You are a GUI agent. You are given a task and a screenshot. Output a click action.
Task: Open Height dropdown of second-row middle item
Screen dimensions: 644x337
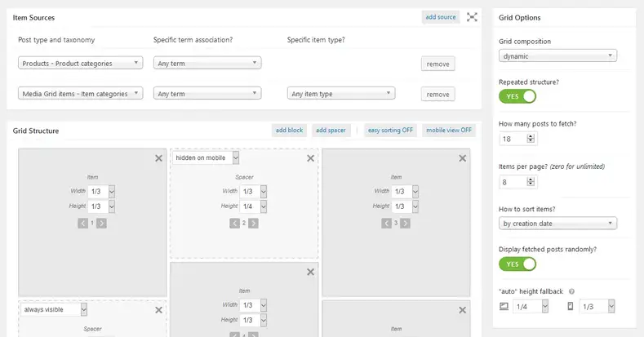pos(253,320)
